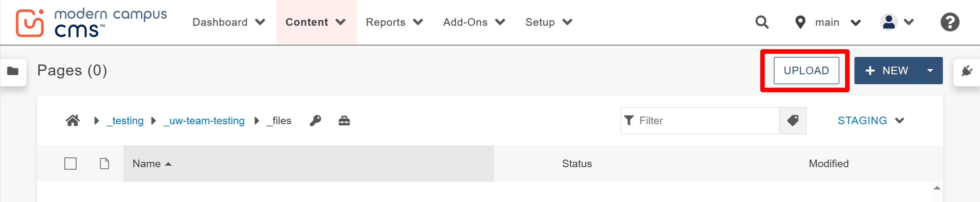Click the toolbox properties icon in breadcrumb
Viewport: 980px width, 202px height.
(344, 121)
